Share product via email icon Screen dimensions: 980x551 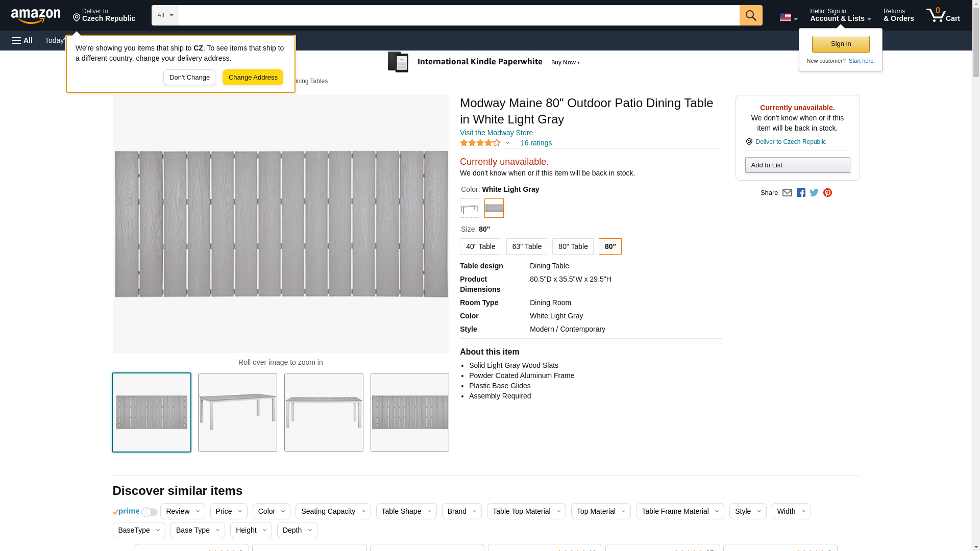pyautogui.click(x=787, y=193)
